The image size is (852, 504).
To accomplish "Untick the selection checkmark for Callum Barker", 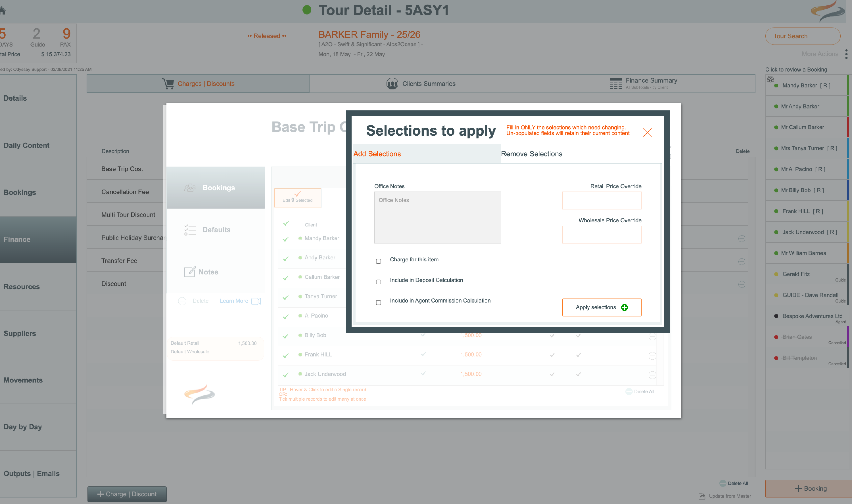I will point(285,278).
